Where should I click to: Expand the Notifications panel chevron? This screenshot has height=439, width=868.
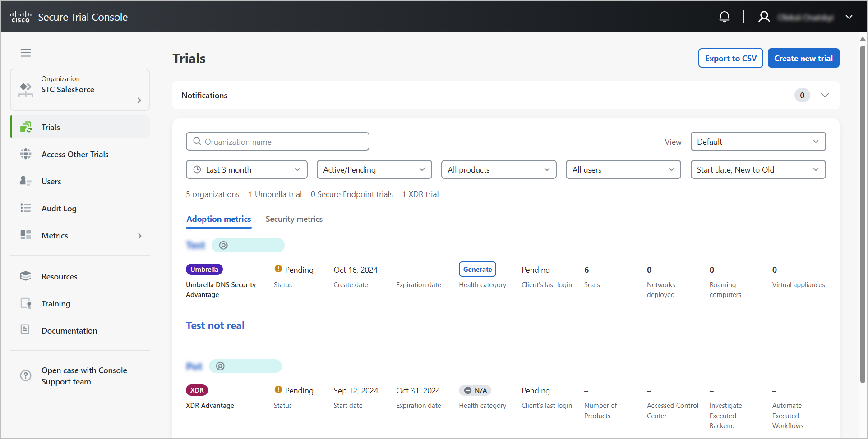point(825,95)
